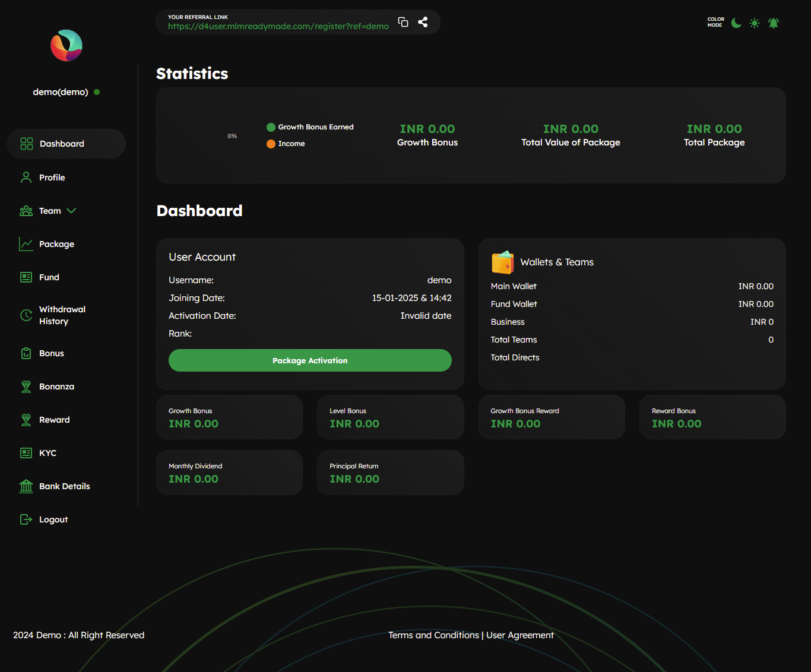Click the Package Activation button
This screenshot has width=811, height=672.
tap(310, 360)
